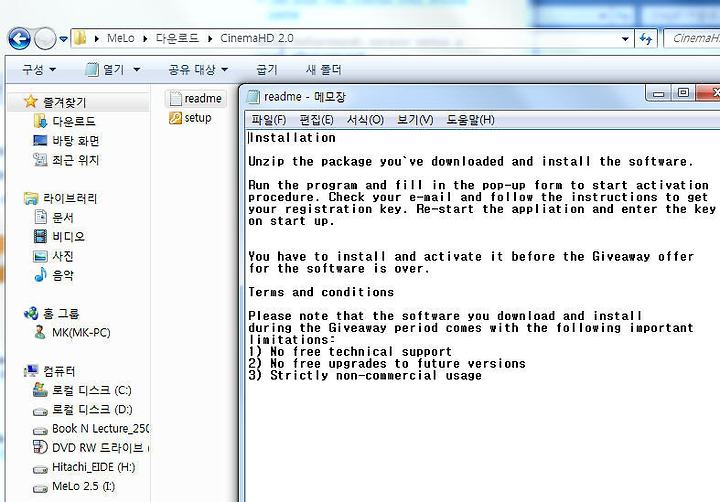Screen dimensions: 720x502
Task: Open DVD RW 드라이브 entry
Action: (91, 448)
